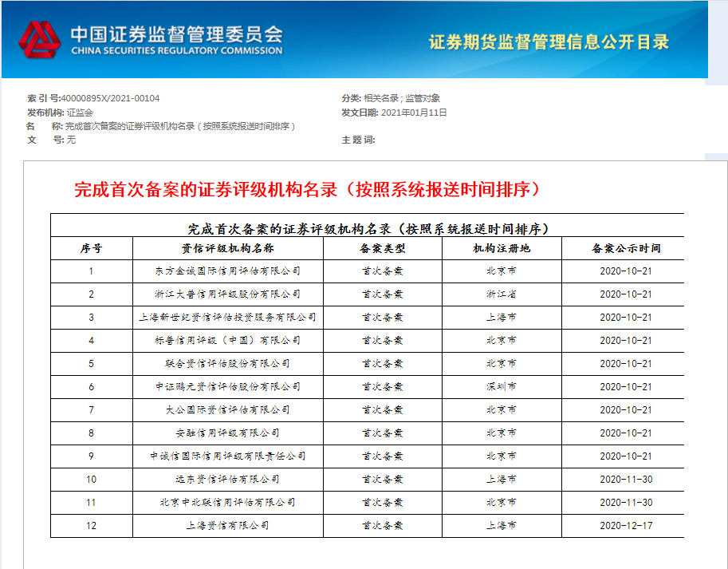Click 首次备案 cell in row 5

[x=383, y=364]
